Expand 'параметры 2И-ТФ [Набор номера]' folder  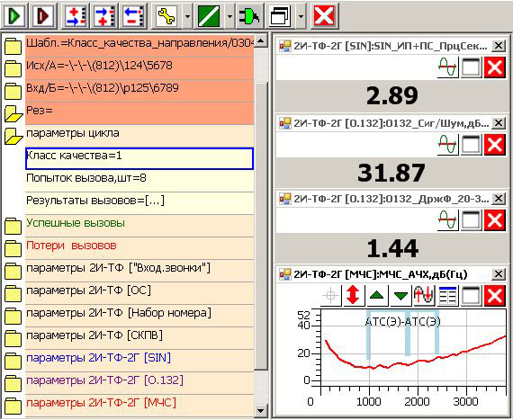tap(13, 316)
